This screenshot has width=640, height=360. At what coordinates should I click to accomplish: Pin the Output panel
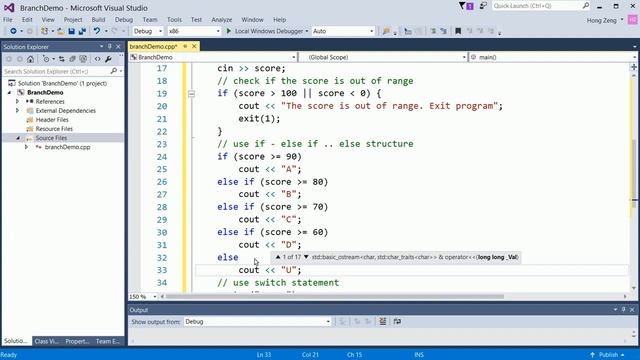pyautogui.click(x=623, y=310)
